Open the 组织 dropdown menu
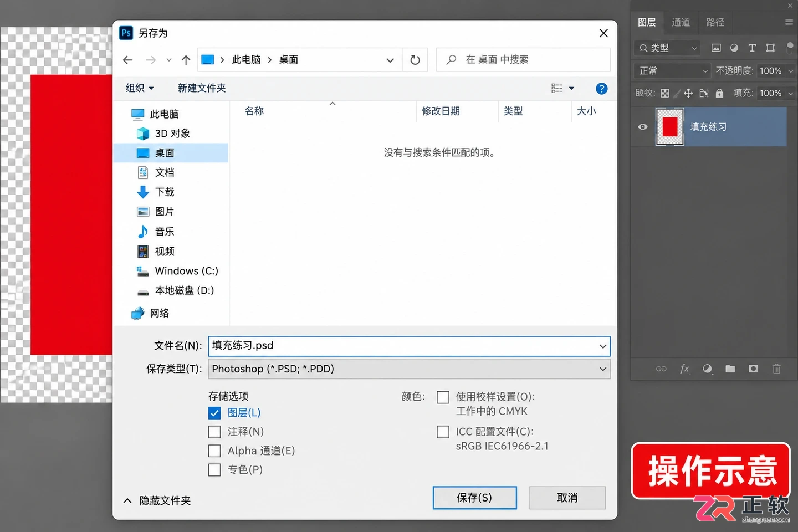The height and width of the screenshot is (532, 798). 140,88
